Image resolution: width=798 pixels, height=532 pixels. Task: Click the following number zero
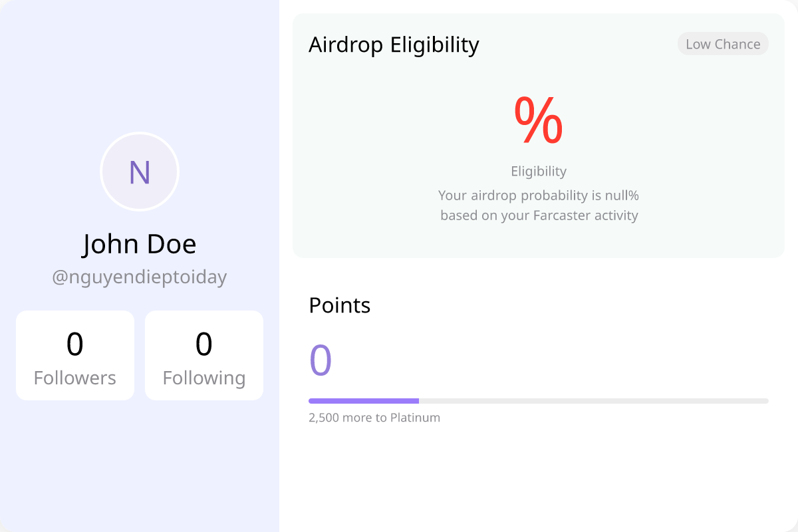click(x=204, y=344)
